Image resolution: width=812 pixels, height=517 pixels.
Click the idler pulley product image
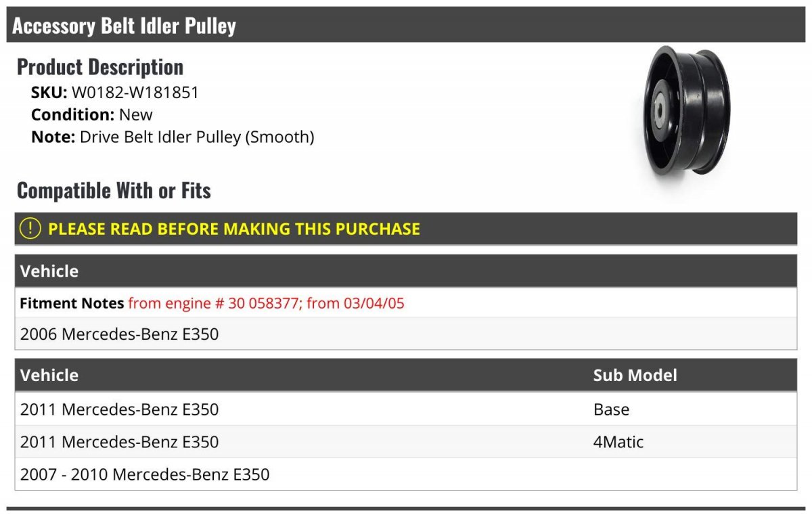point(685,110)
